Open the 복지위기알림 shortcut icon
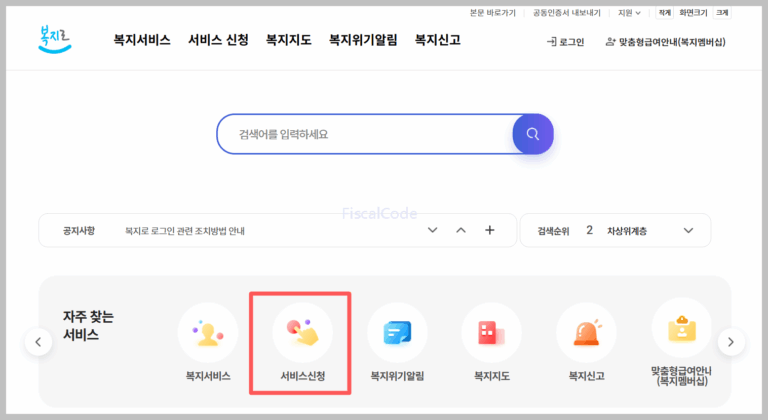Screen dimensions: 768x420 (397, 333)
